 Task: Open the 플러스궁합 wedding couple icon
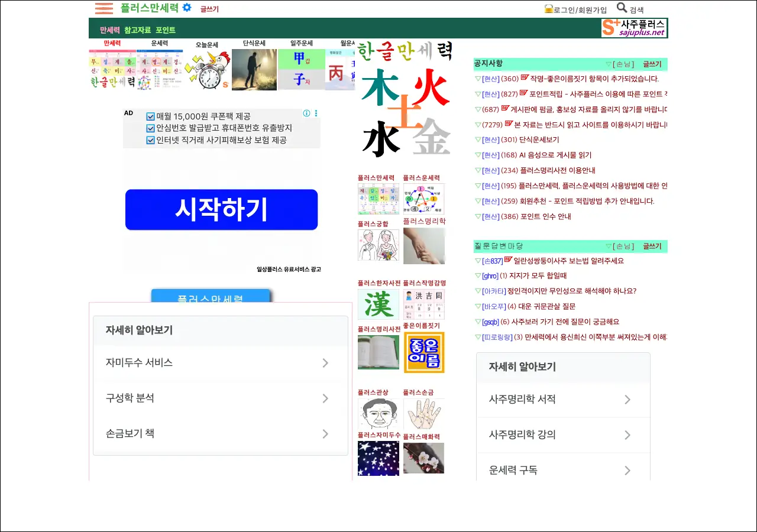click(x=378, y=245)
